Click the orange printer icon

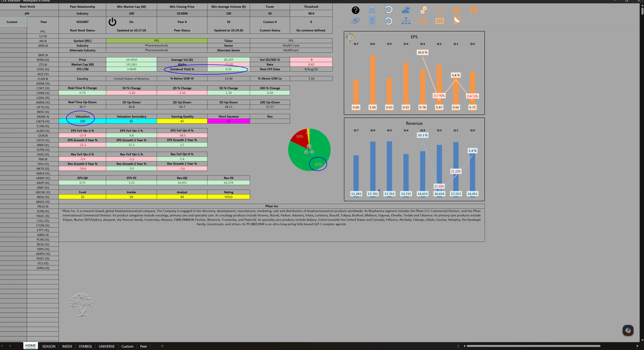tap(457, 10)
